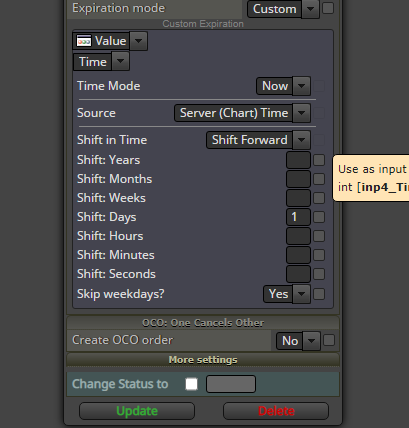Click the red Delete button
409x428 pixels.
click(276, 411)
